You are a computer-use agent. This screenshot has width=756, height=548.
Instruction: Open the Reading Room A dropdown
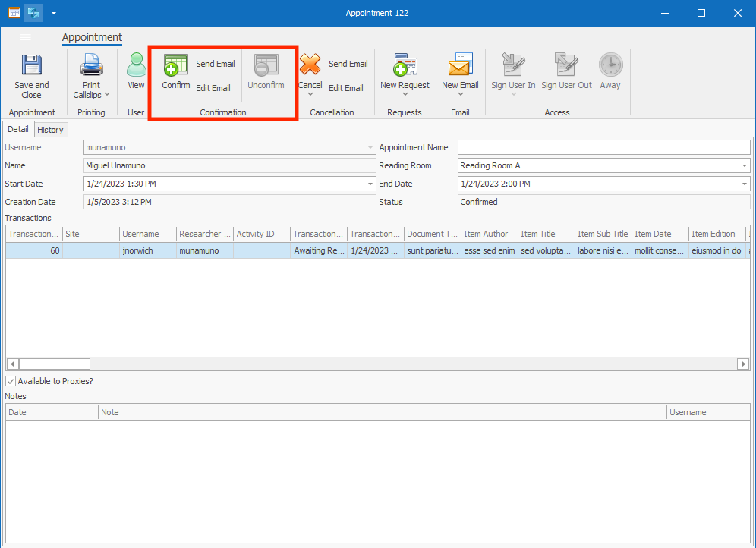pyautogui.click(x=745, y=165)
